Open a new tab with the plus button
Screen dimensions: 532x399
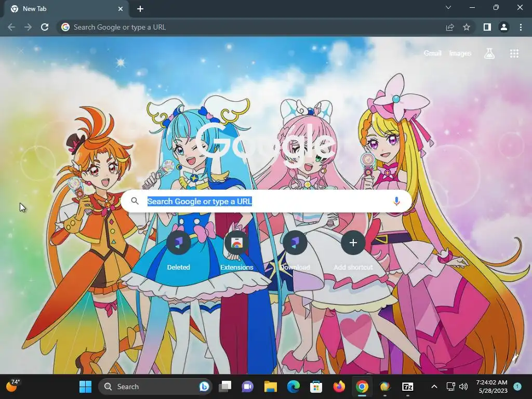pyautogui.click(x=140, y=9)
